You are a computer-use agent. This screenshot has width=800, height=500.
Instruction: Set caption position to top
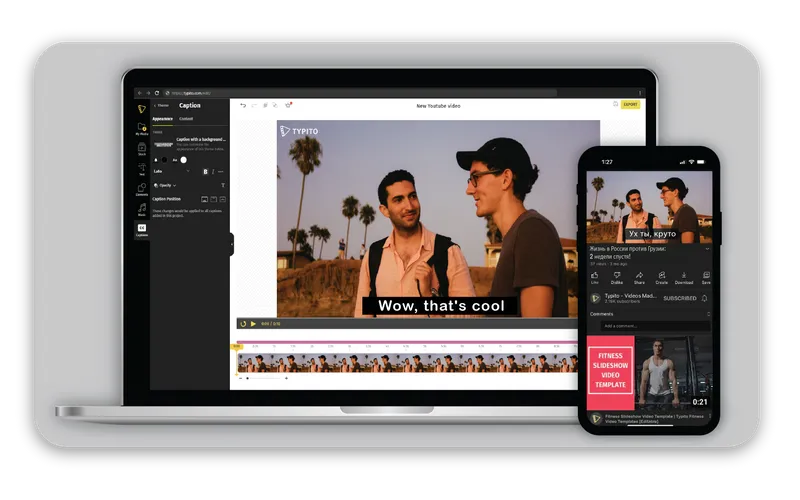pyautogui.click(x=213, y=199)
